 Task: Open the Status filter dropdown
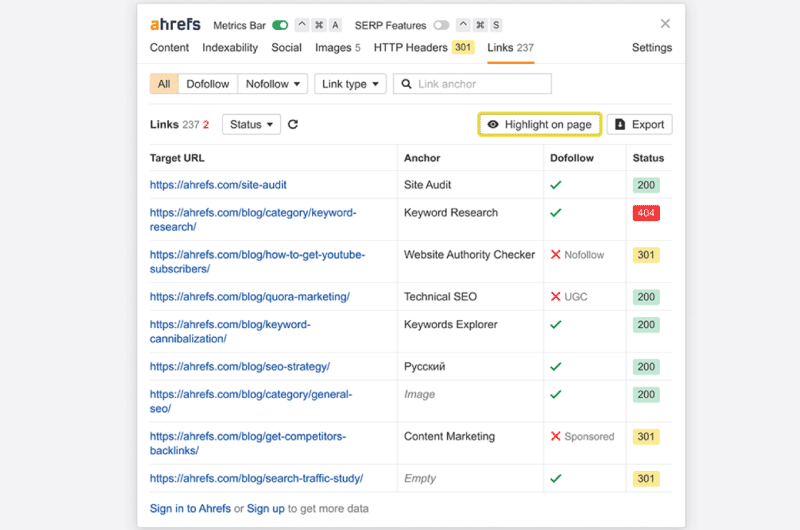pyautogui.click(x=251, y=124)
